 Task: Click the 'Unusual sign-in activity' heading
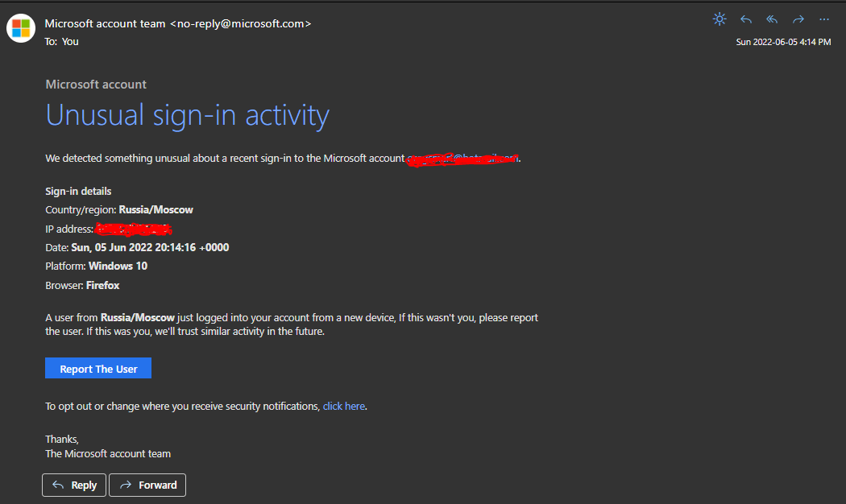[x=187, y=115]
